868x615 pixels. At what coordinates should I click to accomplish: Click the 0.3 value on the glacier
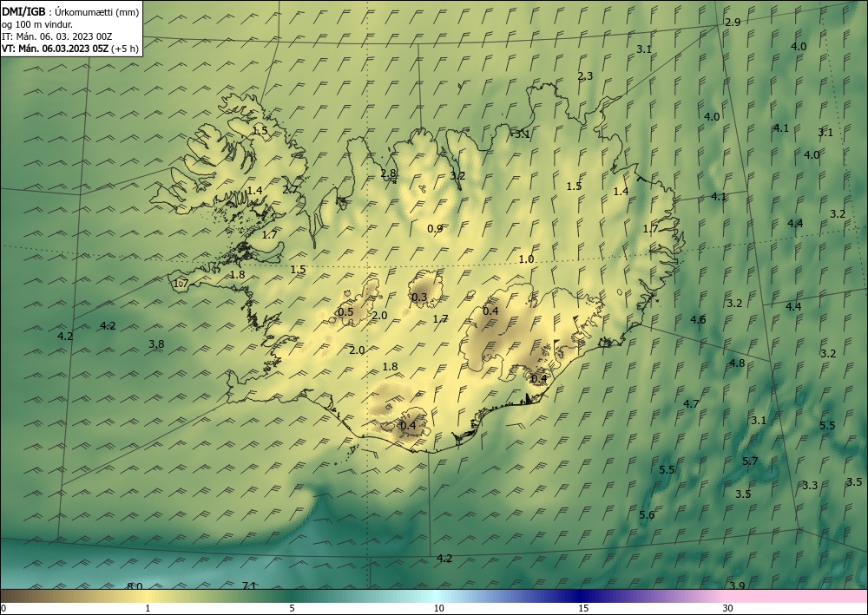(x=419, y=298)
